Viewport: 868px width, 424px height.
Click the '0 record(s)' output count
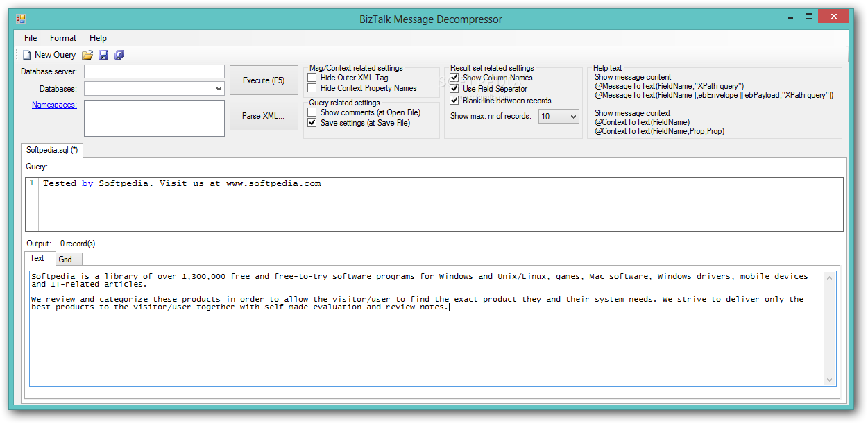point(78,244)
